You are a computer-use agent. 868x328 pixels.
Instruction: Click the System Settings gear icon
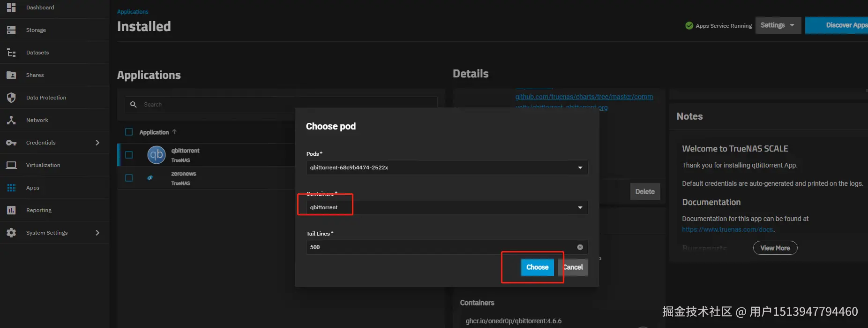coord(11,233)
